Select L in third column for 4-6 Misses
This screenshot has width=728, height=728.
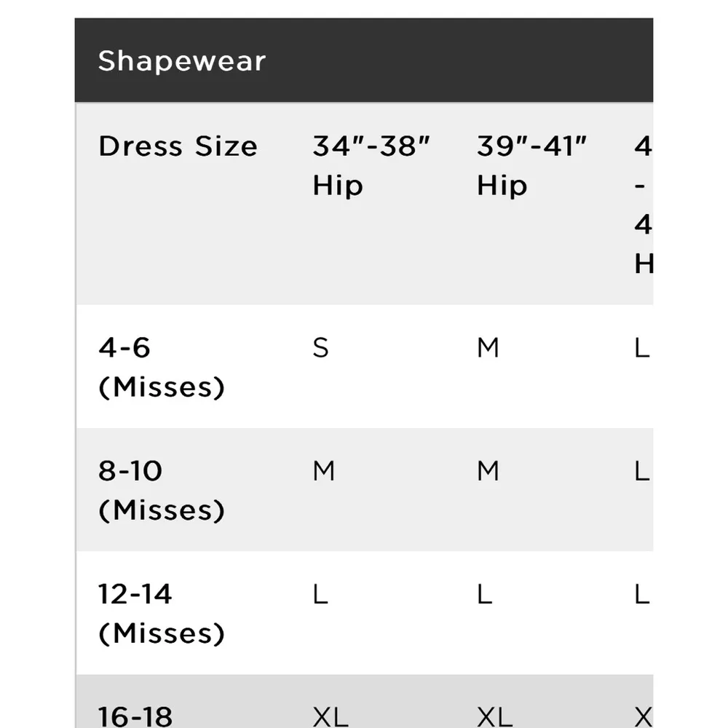pyautogui.click(x=641, y=349)
